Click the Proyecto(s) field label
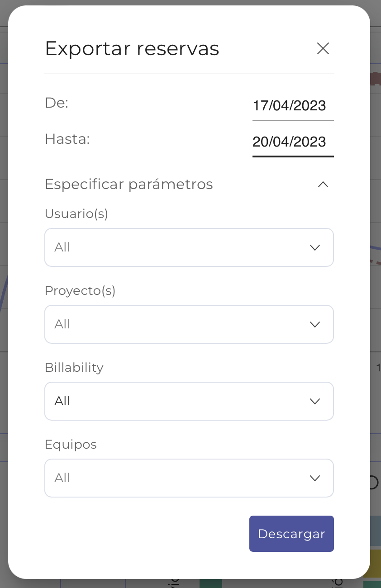The width and height of the screenshot is (381, 588). (x=80, y=290)
